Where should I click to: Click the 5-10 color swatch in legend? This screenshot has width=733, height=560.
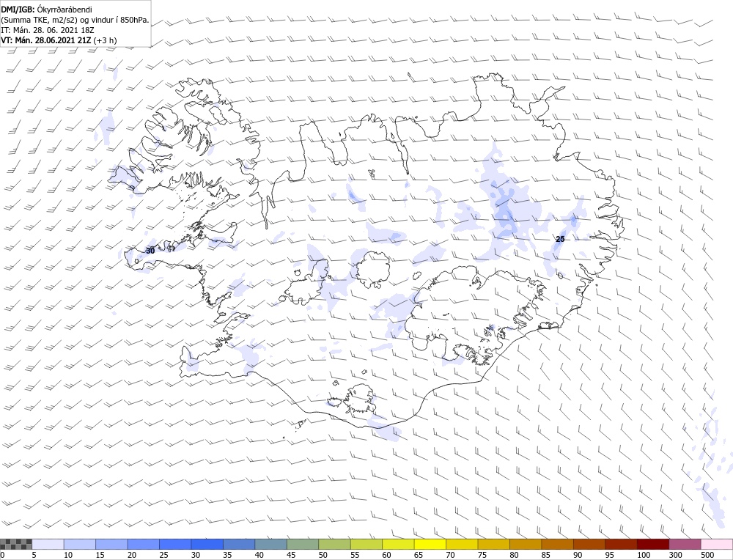48,544
